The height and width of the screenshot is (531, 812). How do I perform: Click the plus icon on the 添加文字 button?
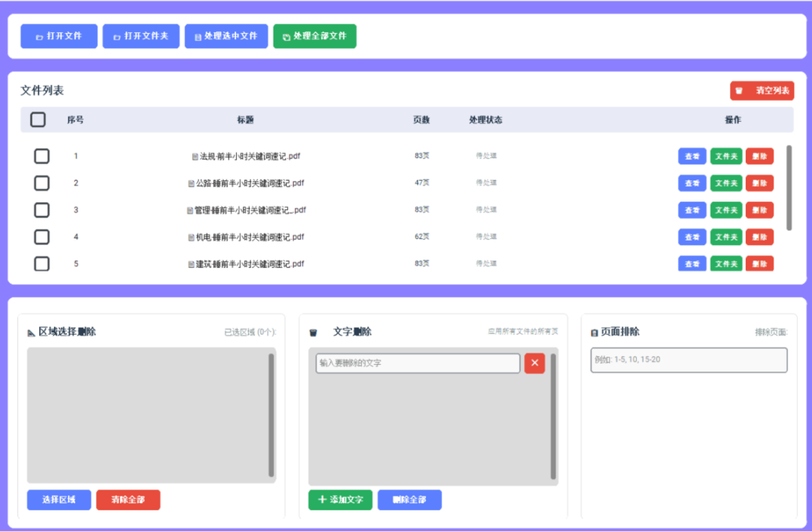point(322,499)
